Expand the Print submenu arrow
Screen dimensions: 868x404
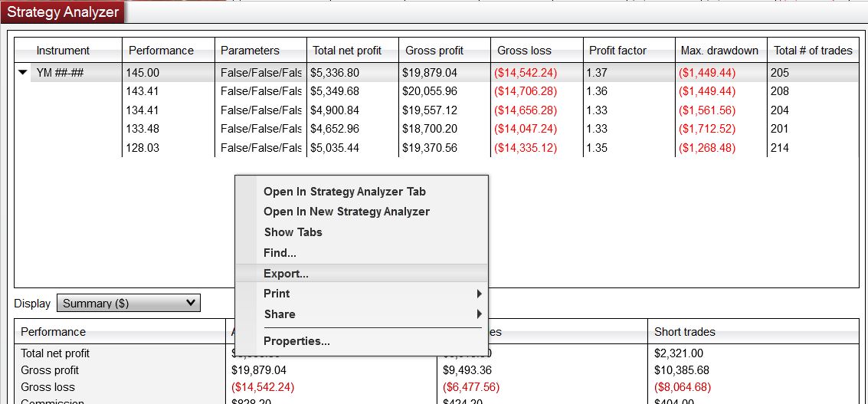(479, 294)
